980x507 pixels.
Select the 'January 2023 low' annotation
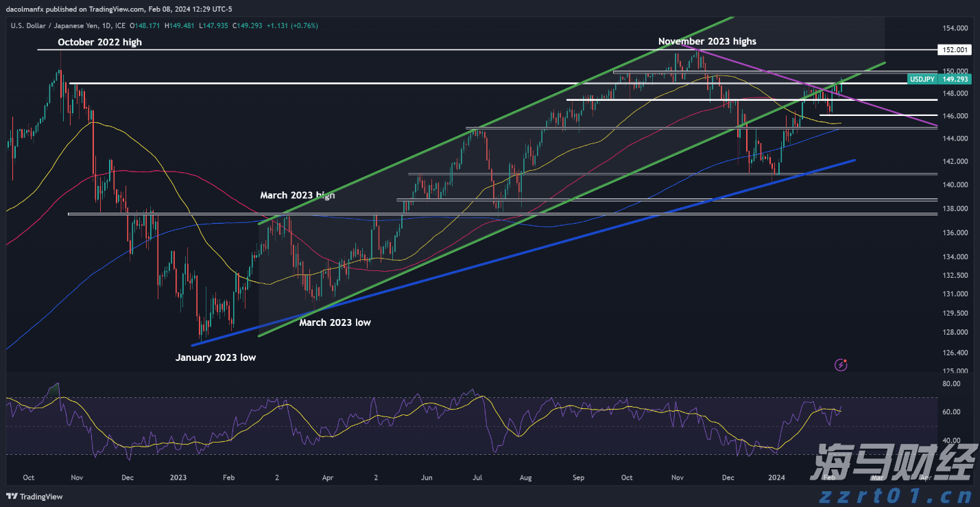215,357
